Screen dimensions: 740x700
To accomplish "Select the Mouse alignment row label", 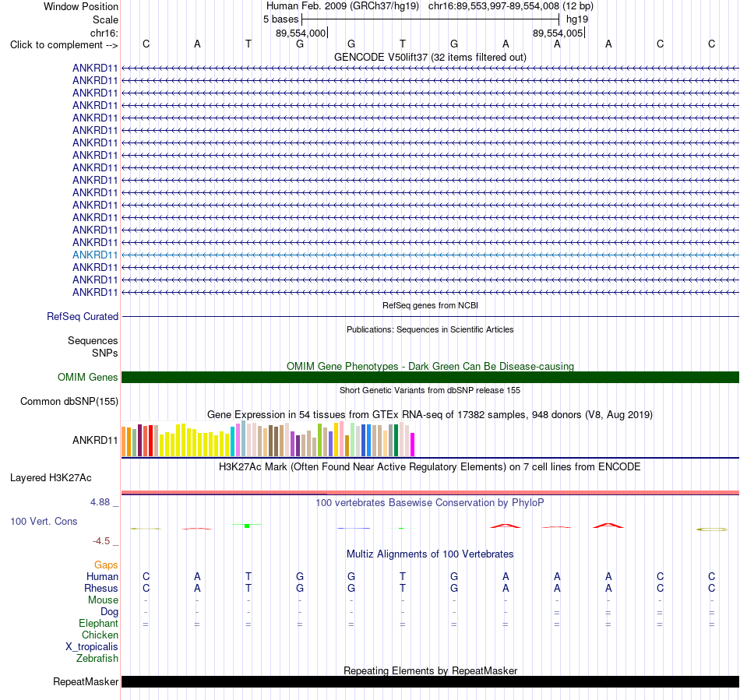I will pos(103,600).
